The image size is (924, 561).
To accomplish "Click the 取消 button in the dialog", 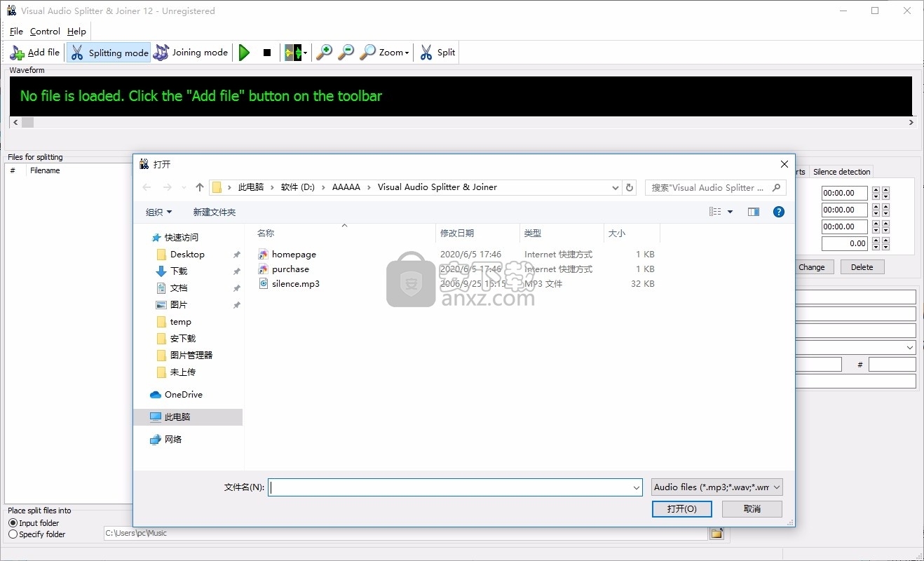I will [x=752, y=509].
